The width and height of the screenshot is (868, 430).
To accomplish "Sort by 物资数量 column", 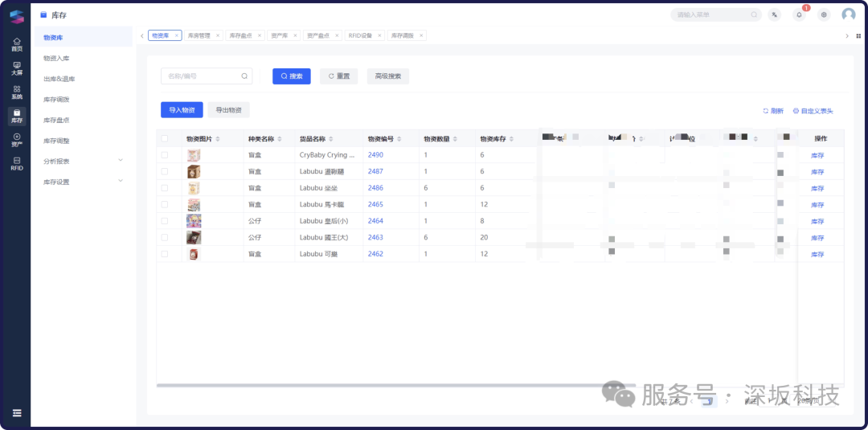I will 455,139.
